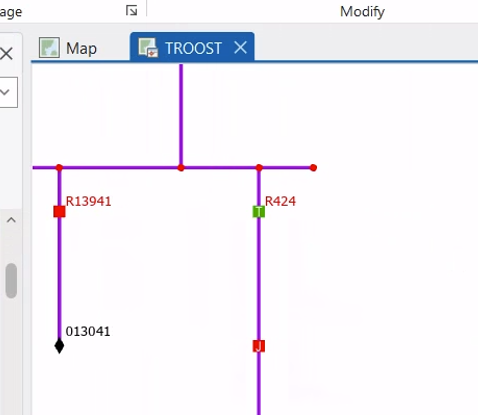This screenshot has height=415, width=478.
Task: Click the R424 label
Action: pyautogui.click(x=280, y=201)
